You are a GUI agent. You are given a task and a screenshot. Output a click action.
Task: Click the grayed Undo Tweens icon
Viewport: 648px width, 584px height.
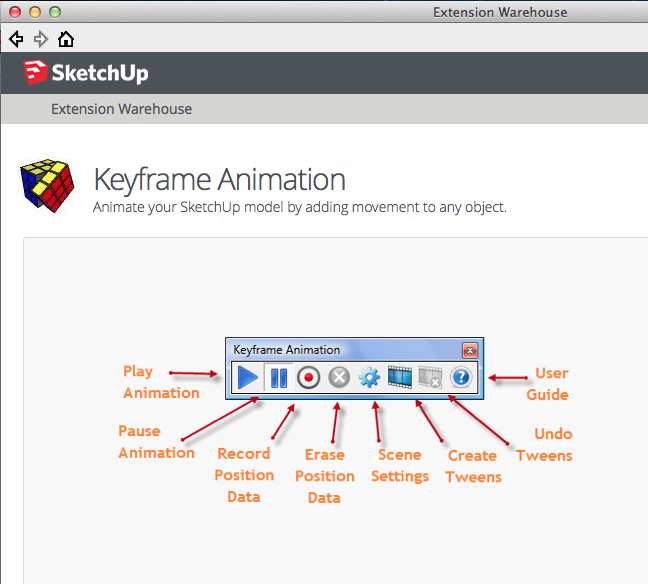click(430, 377)
